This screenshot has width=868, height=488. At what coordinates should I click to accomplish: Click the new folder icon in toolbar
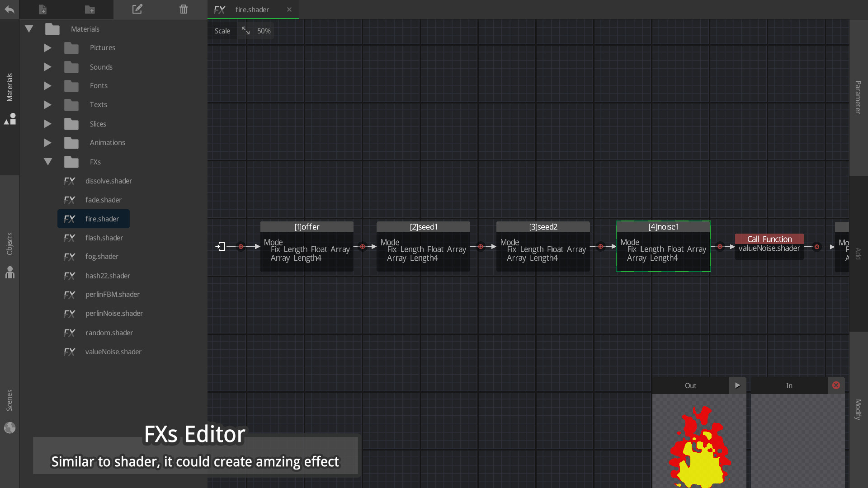click(x=90, y=9)
